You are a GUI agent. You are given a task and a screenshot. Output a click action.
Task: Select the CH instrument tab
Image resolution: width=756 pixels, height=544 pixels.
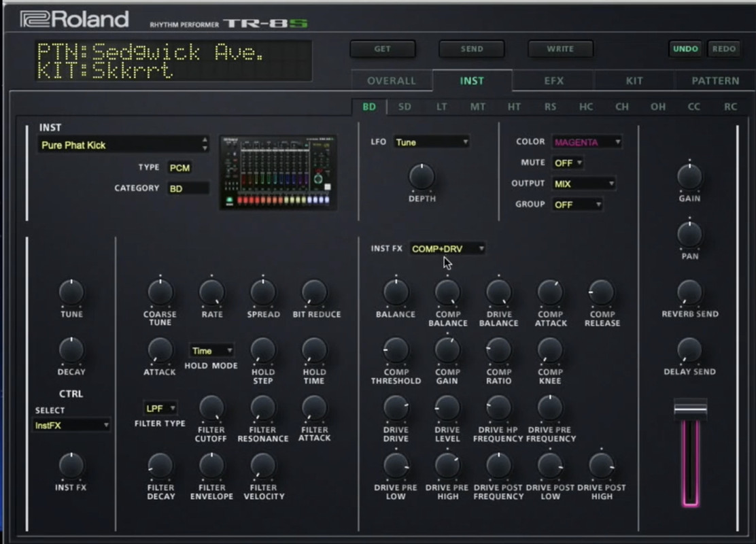click(x=622, y=107)
